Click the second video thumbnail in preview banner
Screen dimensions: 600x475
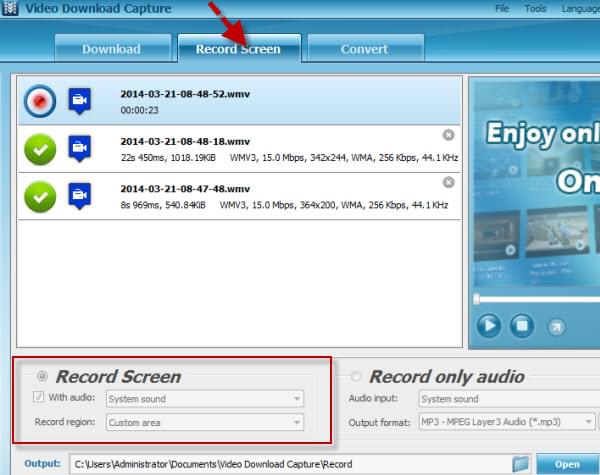tap(557, 232)
